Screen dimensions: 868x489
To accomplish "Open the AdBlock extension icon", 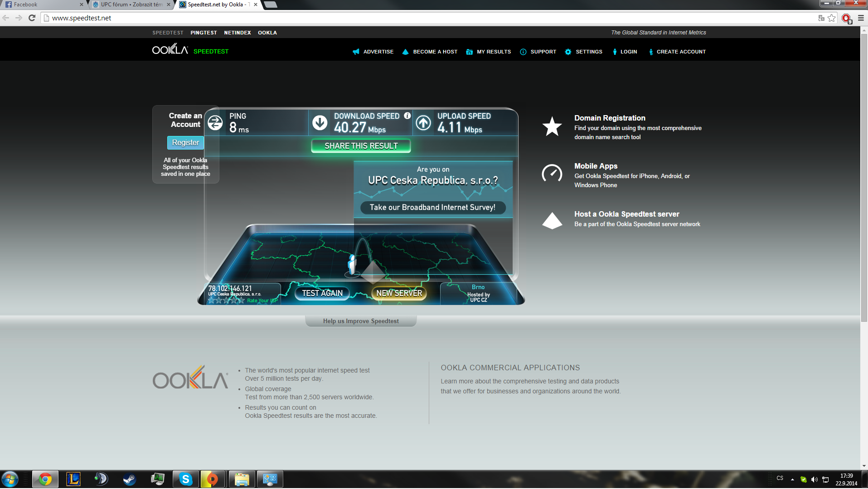I will (x=846, y=18).
